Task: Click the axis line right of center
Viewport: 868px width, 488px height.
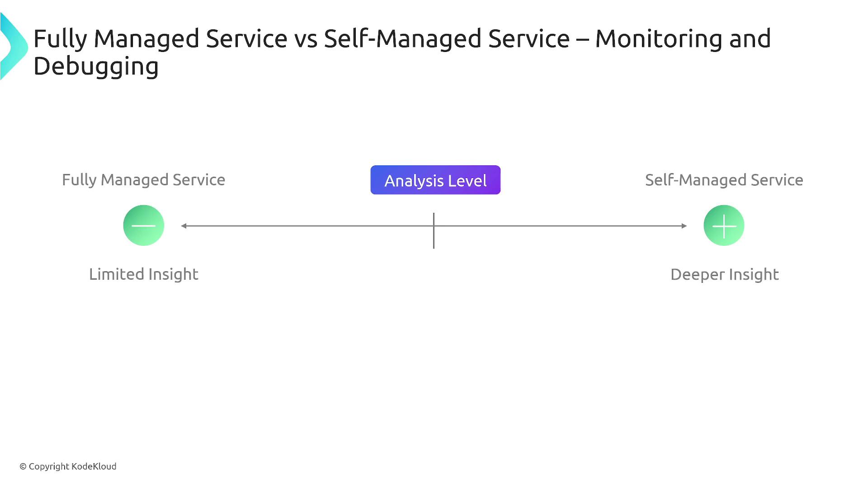Action: [561, 225]
